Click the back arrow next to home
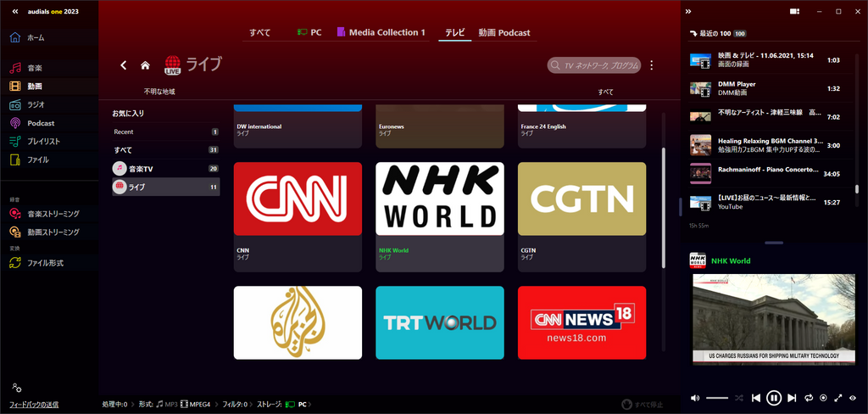 [x=124, y=65]
